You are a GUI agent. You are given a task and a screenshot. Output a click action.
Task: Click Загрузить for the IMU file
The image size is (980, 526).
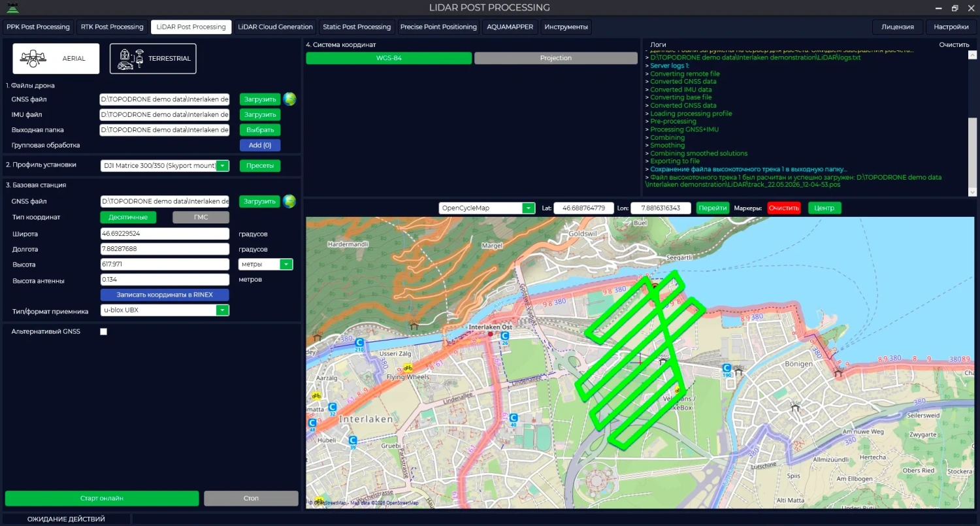[x=259, y=114]
